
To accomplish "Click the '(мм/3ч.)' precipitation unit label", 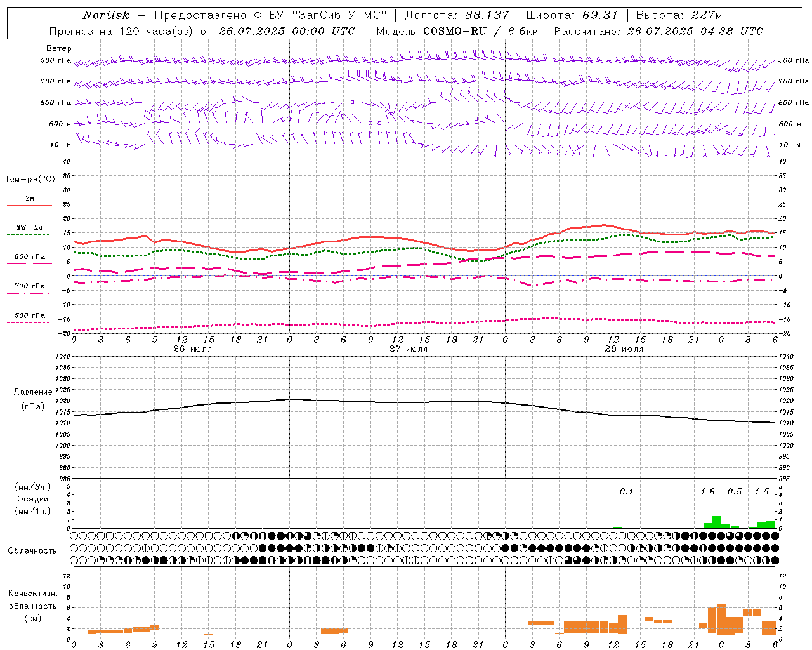I will (x=32, y=487).
